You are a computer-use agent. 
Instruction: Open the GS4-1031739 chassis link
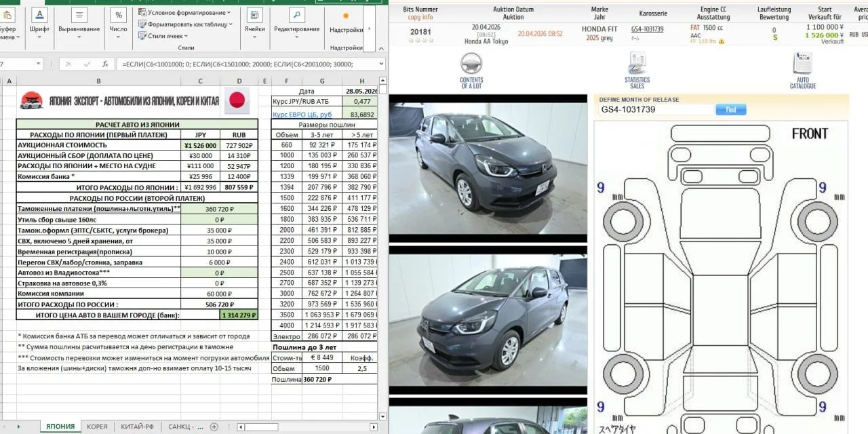(647, 29)
